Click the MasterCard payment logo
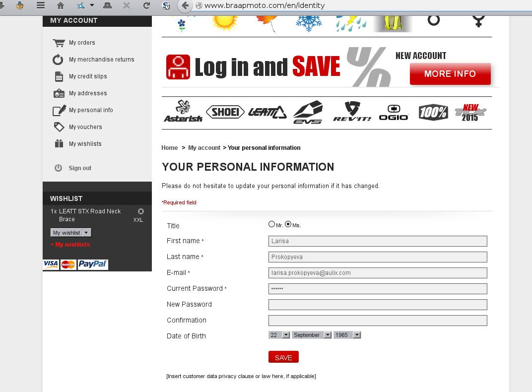The image size is (532, 392). tap(68, 264)
